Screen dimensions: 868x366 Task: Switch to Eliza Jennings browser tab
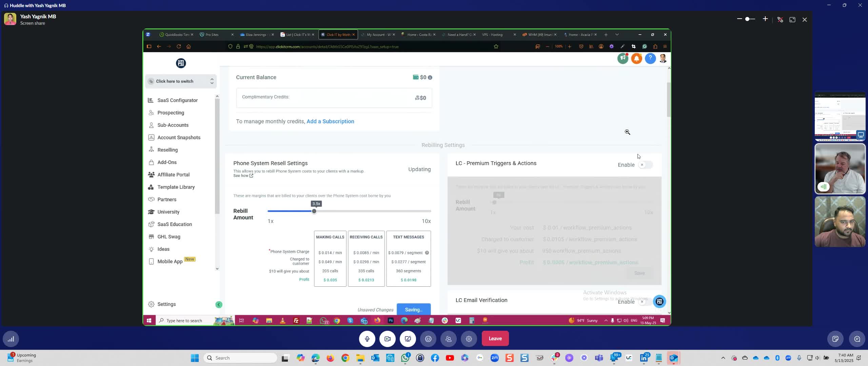click(257, 35)
